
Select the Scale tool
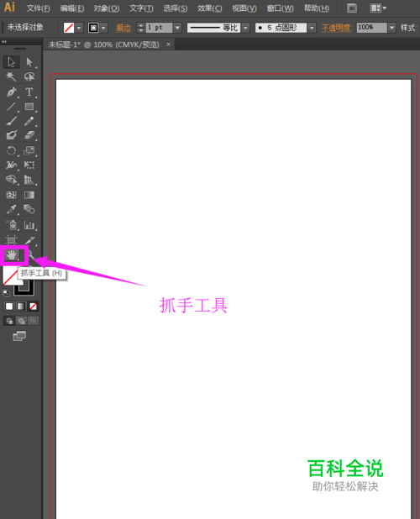tap(29, 150)
